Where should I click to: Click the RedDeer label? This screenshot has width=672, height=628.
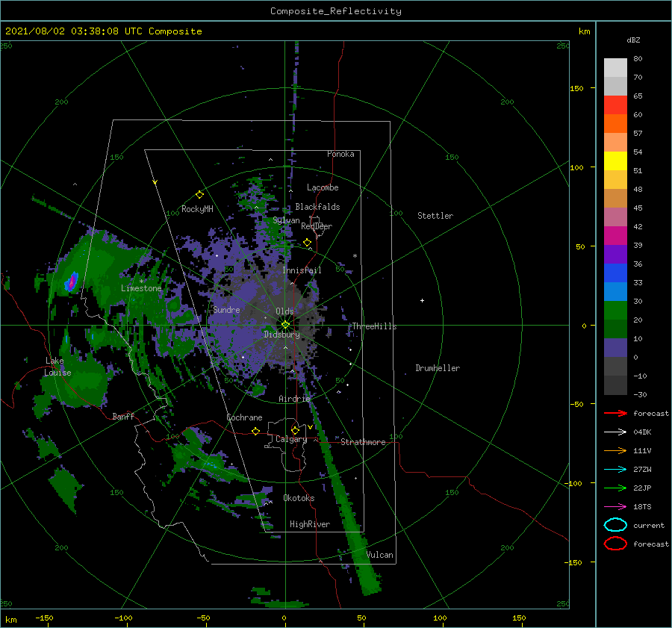(x=317, y=226)
